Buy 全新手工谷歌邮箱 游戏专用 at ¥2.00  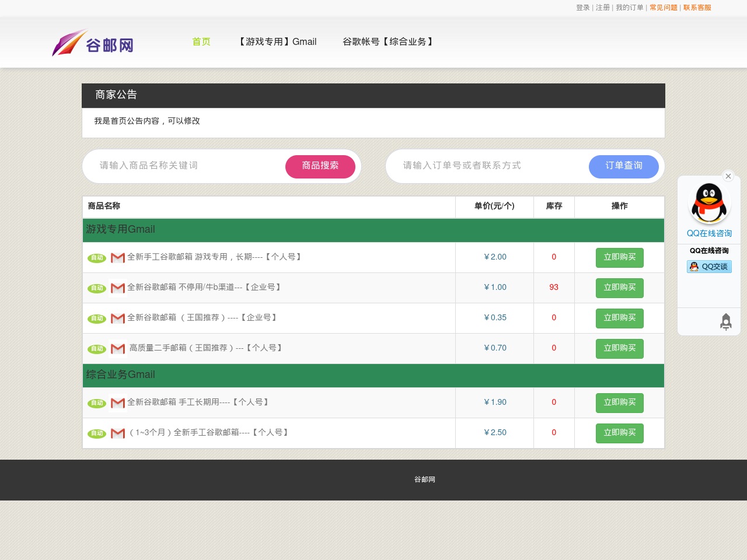tap(620, 257)
